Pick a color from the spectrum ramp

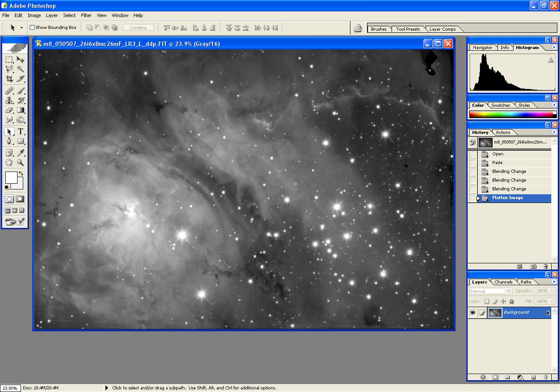click(511, 115)
